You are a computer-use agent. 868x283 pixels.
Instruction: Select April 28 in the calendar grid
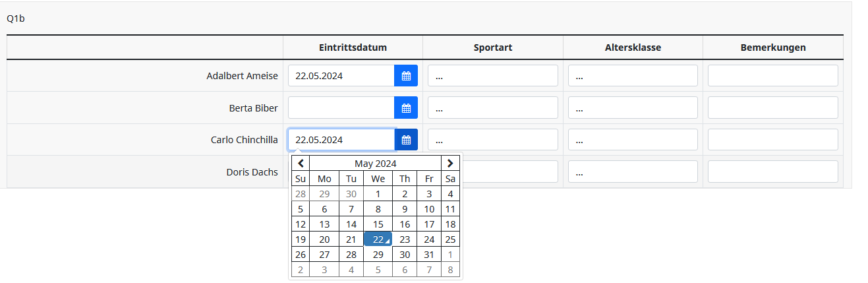pyautogui.click(x=301, y=194)
